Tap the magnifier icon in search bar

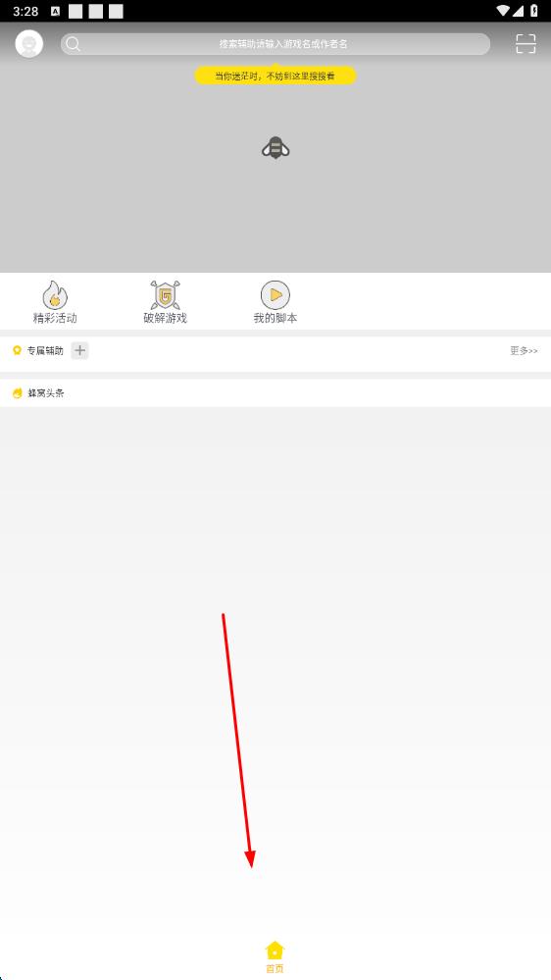(74, 44)
